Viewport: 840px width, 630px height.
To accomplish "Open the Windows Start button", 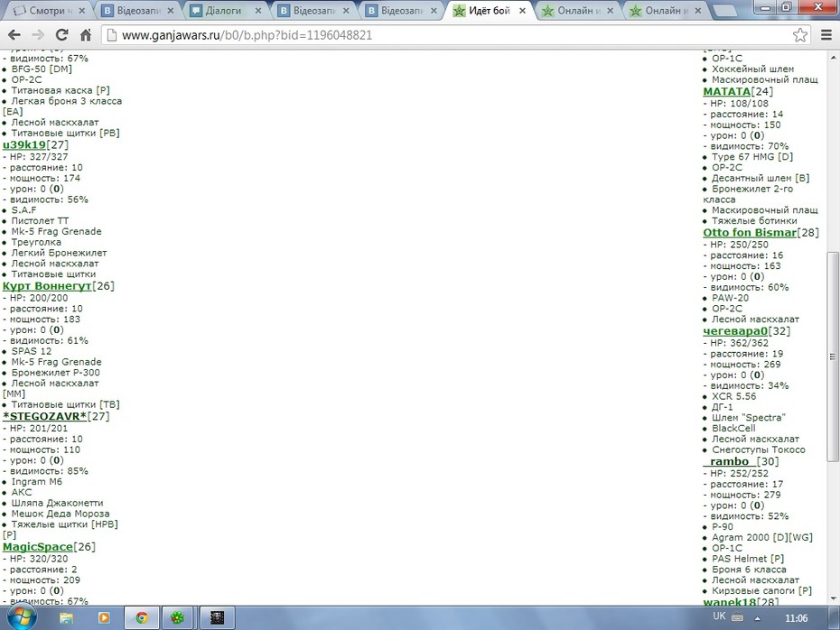I will [22, 617].
